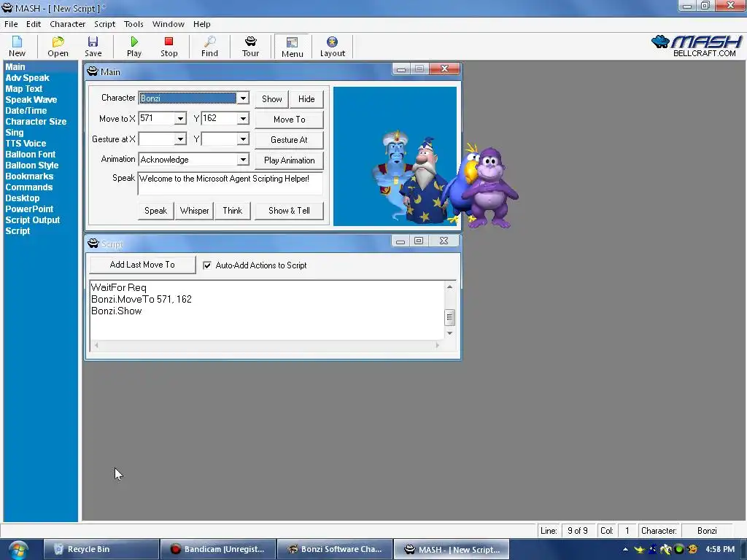Open a script with the Open icon

58,46
